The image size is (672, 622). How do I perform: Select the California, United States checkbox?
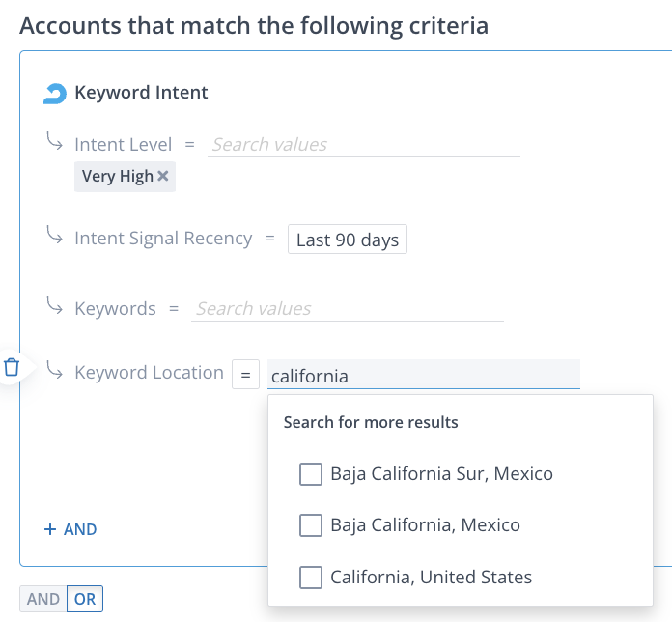point(311,578)
